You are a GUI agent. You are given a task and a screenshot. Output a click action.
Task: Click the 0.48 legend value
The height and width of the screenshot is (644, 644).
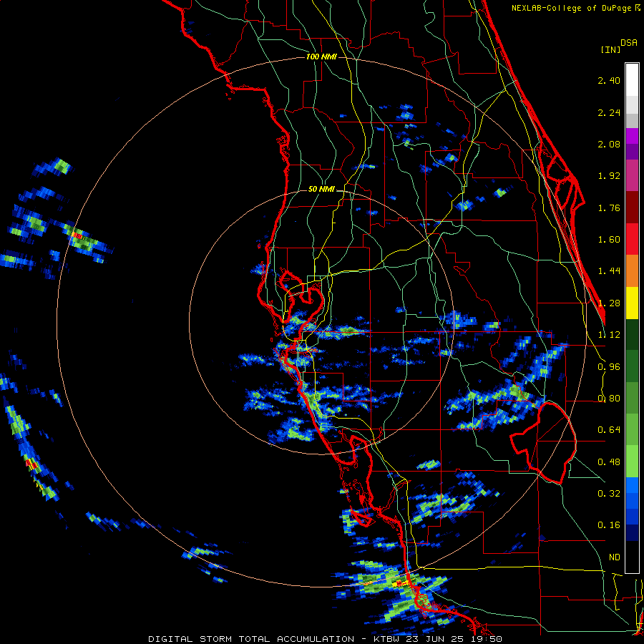(x=609, y=462)
